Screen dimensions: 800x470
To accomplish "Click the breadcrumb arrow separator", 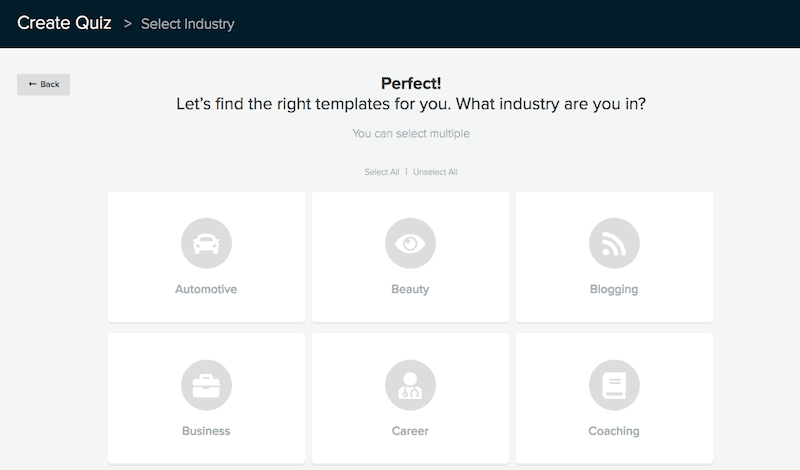I will (128, 24).
